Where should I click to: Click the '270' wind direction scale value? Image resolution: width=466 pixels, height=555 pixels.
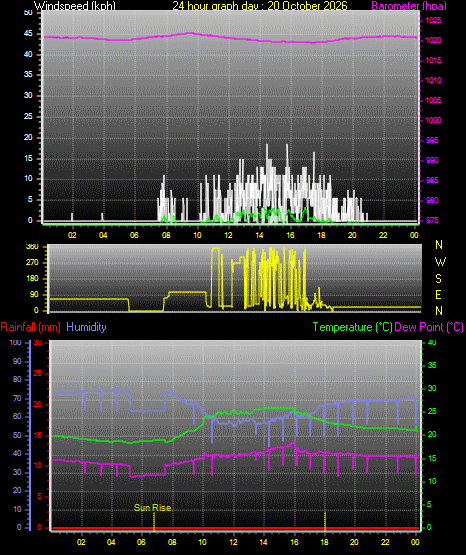(32, 263)
